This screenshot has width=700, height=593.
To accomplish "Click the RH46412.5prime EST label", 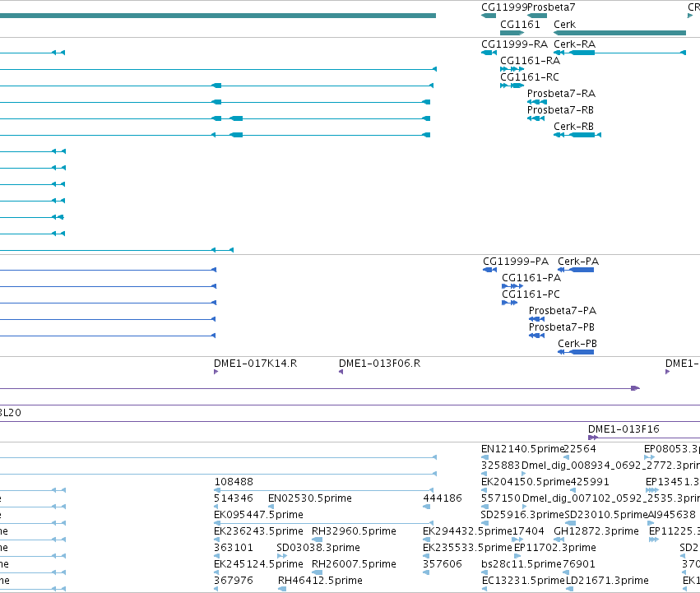I will tap(320, 581).
